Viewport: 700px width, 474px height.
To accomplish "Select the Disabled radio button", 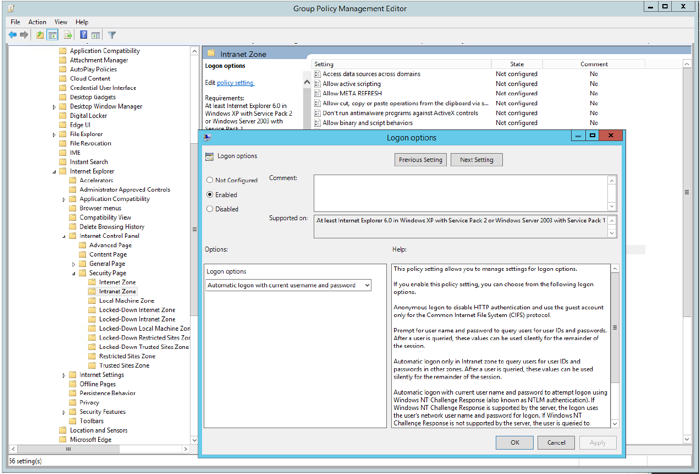I will [x=210, y=209].
